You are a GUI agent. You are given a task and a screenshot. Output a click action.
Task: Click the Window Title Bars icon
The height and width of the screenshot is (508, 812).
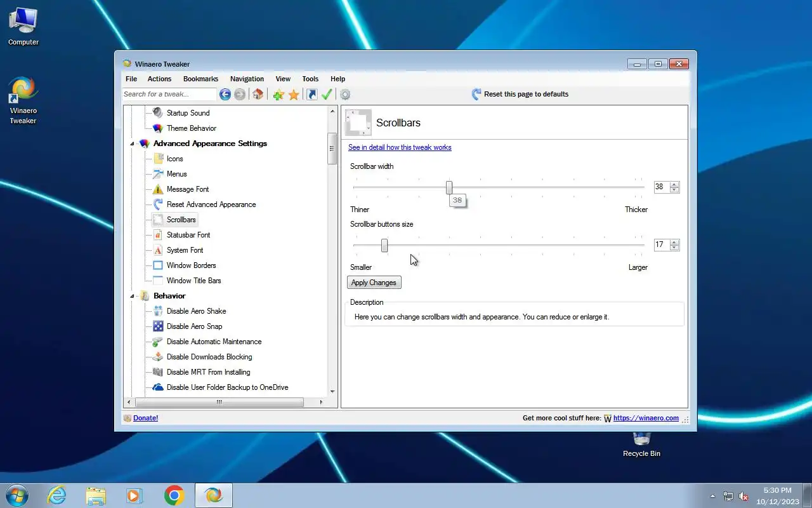click(158, 281)
